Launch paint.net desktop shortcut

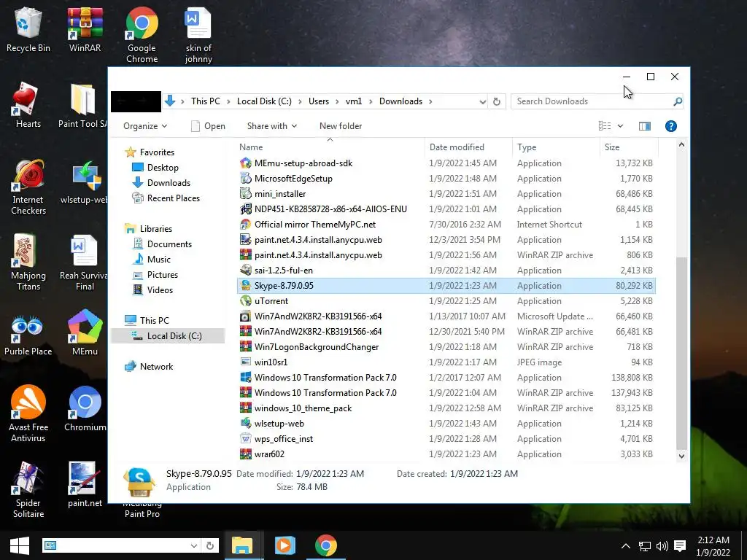pyautogui.click(x=85, y=484)
